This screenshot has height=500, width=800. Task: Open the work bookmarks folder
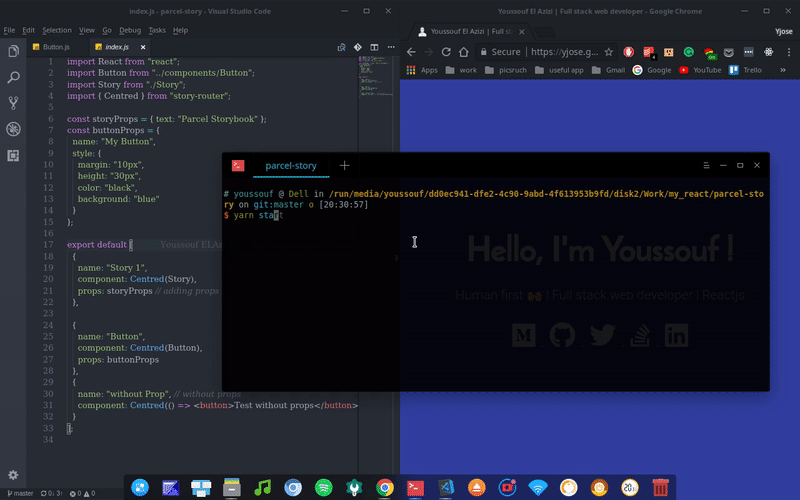[x=461, y=70]
